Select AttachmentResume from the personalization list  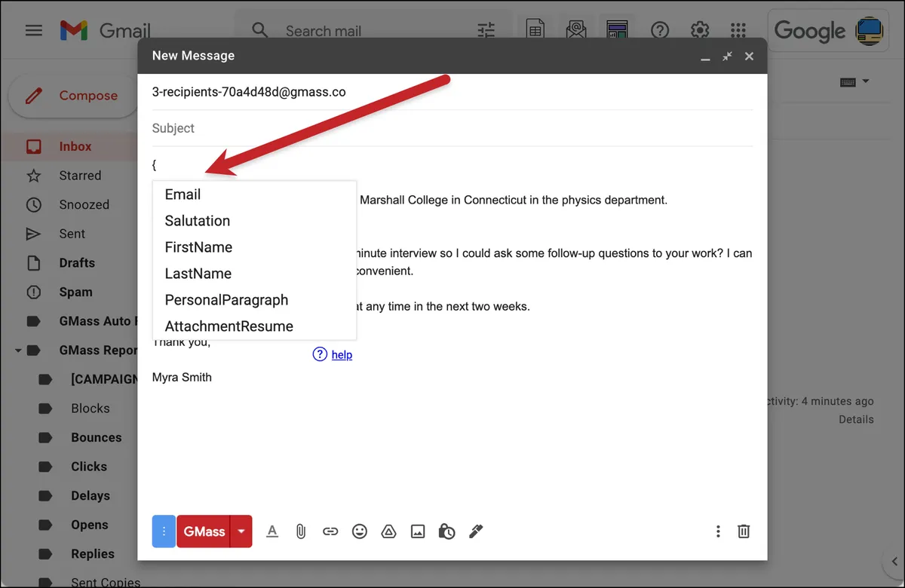click(x=254, y=326)
